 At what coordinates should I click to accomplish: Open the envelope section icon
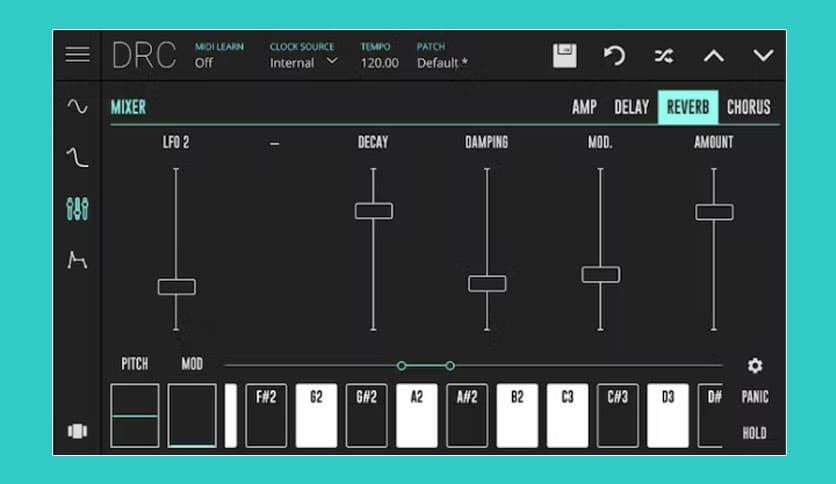[77, 260]
